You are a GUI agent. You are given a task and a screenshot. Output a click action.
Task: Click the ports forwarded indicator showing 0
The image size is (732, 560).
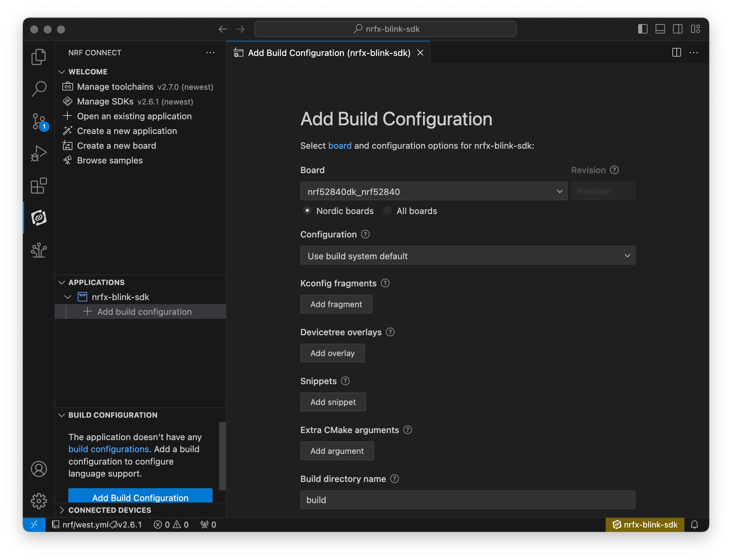208,524
